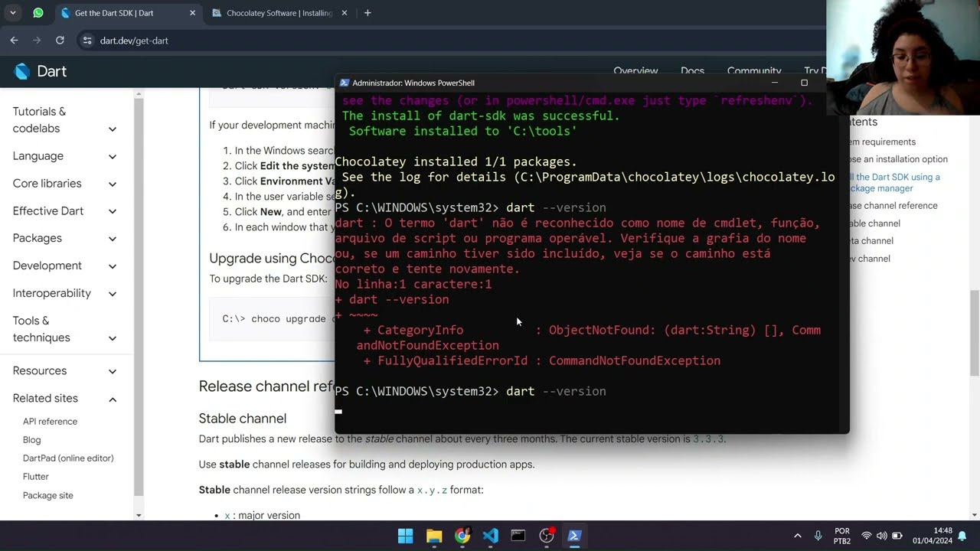Minimize the PowerShell window
The height and width of the screenshot is (551, 980).
(x=774, y=83)
